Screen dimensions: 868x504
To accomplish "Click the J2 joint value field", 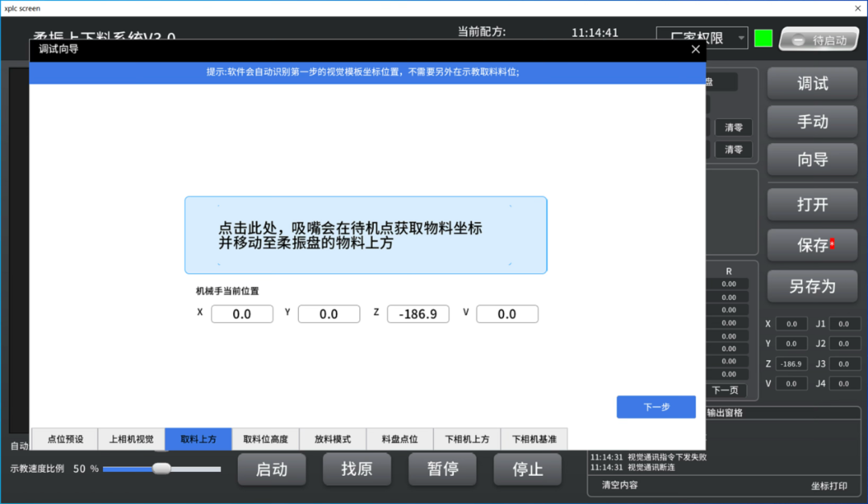I will pyautogui.click(x=844, y=344).
